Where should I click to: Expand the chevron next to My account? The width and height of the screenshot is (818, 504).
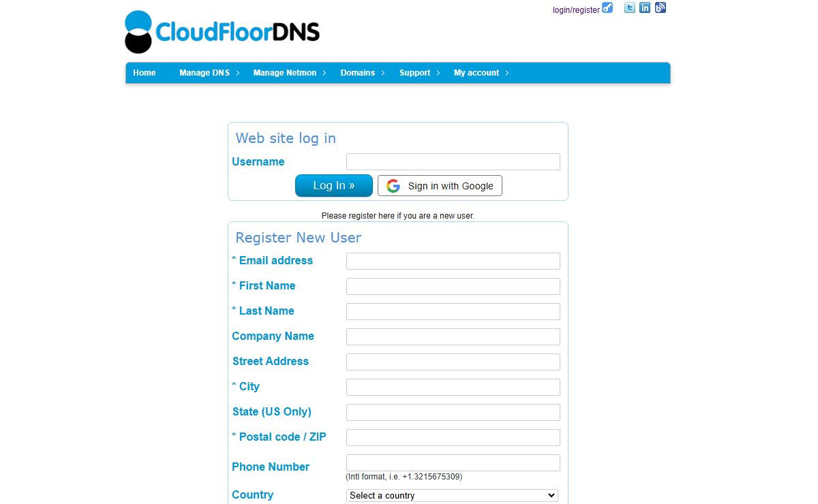(x=507, y=73)
